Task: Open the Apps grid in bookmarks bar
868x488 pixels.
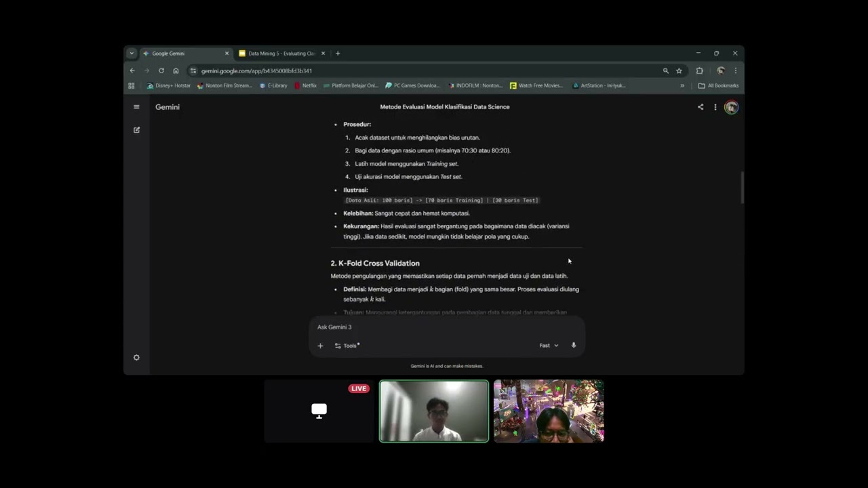Action: 132,85
